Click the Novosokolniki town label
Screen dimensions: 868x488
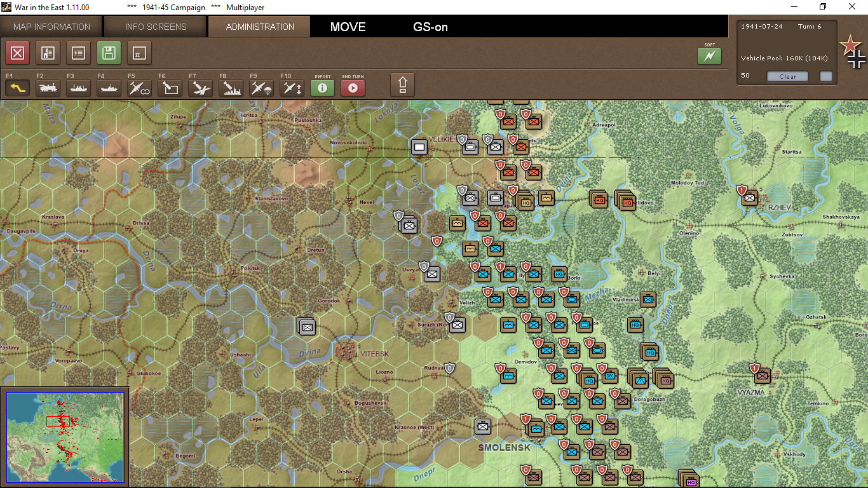(x=349, y=142)
